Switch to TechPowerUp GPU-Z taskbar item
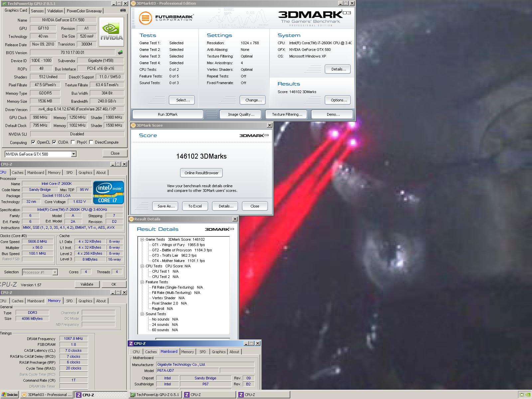The width and height of the screenshot is (532, 399). [155, 395]
